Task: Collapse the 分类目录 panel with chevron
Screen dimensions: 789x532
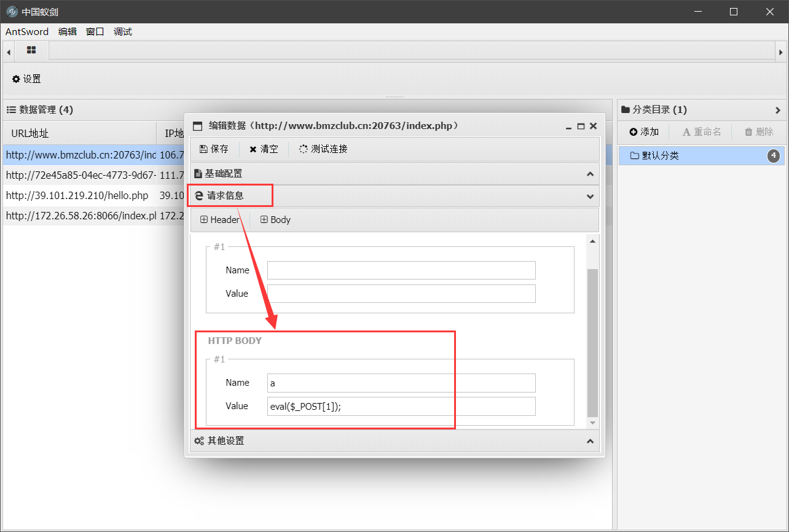Action: click(x=778, y=110)
